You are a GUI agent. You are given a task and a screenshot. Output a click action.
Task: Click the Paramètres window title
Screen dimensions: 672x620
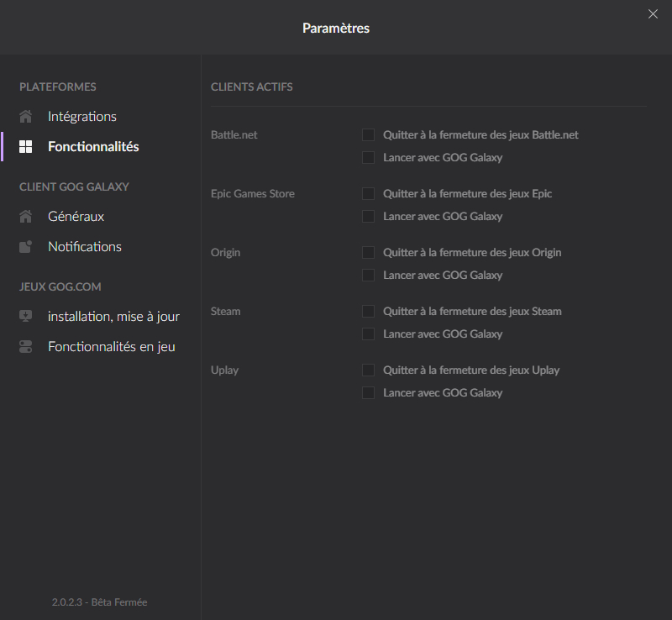click(x=336, y=28)
